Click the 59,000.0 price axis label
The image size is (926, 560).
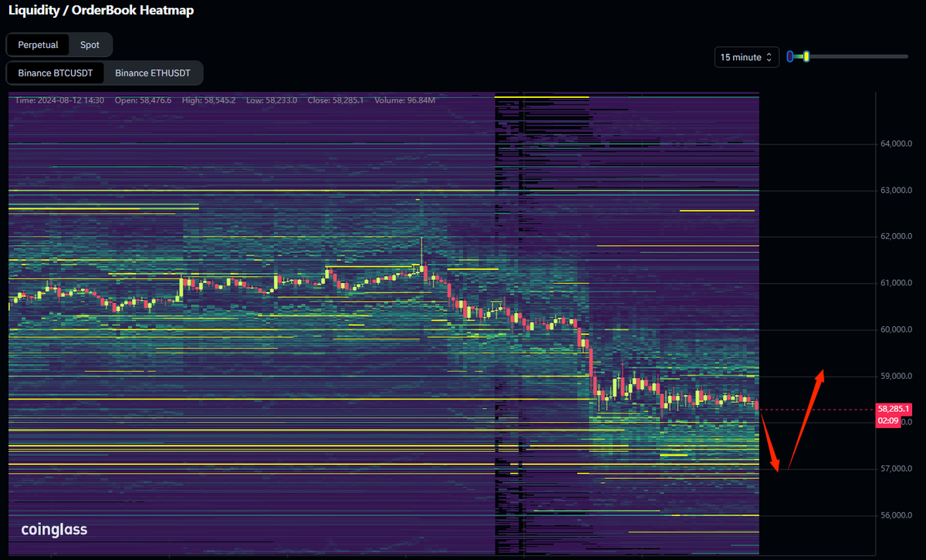897,376
